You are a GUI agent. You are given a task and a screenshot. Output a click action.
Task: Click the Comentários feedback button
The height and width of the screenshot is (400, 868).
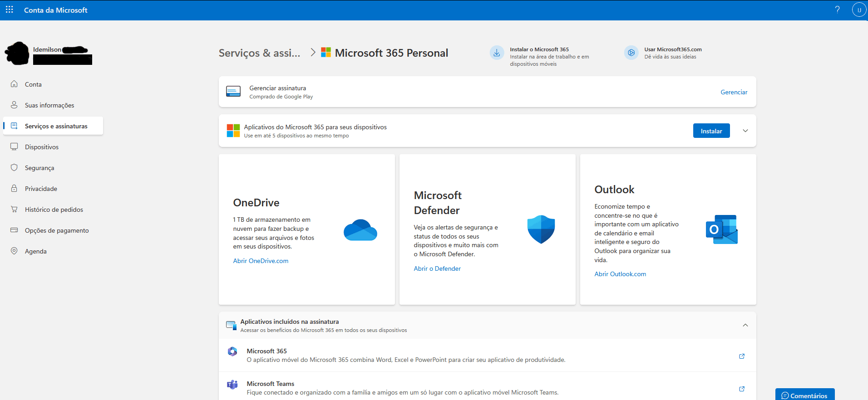point(805,395)
